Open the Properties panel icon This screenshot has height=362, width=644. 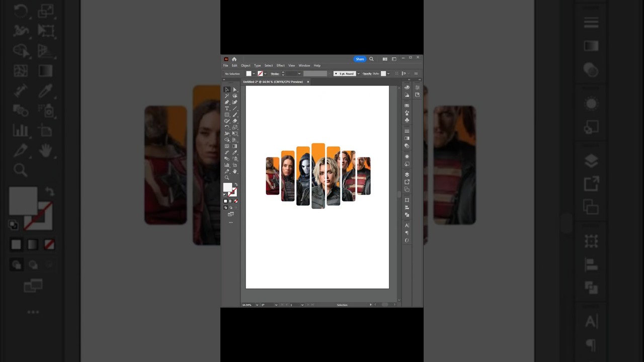417,87
